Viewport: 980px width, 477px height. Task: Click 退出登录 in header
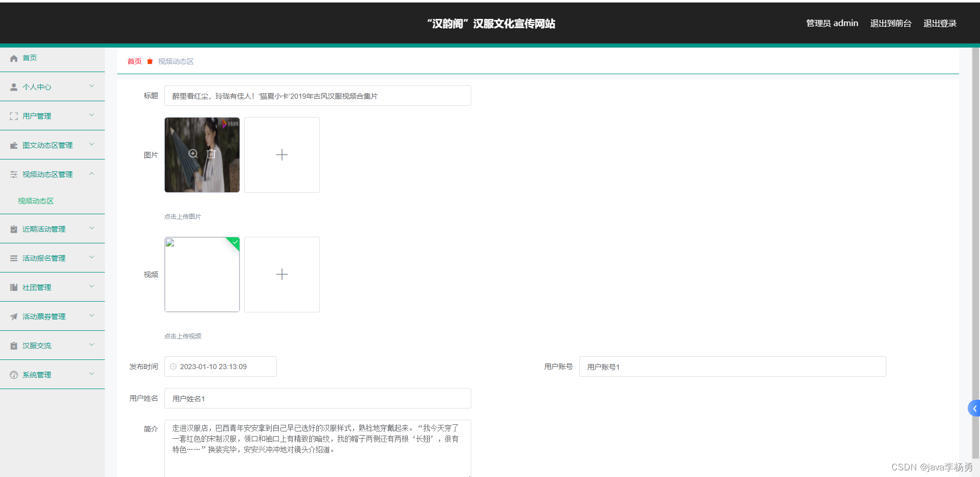pyautogui.click(x=940, y=24)
